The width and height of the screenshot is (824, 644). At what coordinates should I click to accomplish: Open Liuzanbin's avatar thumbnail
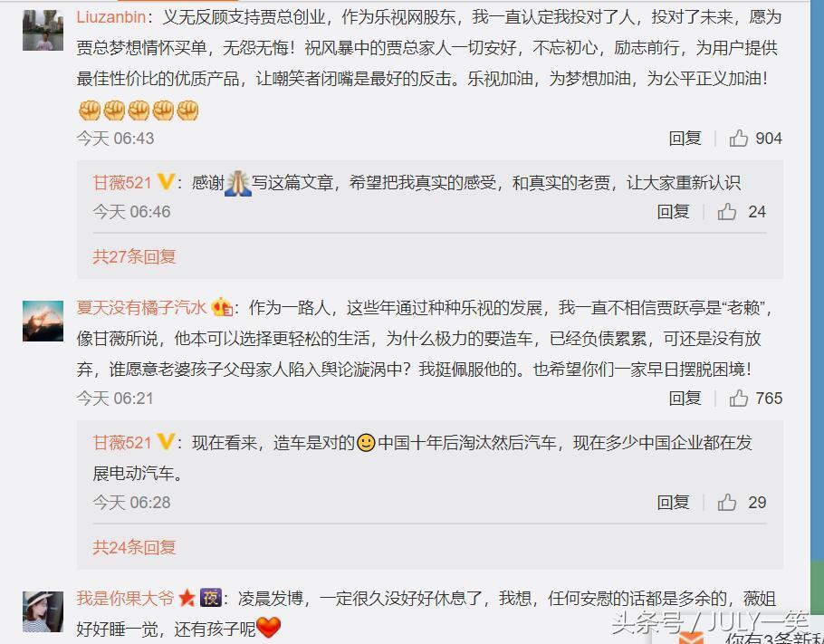pyautogui.click(x=43, y=30)
